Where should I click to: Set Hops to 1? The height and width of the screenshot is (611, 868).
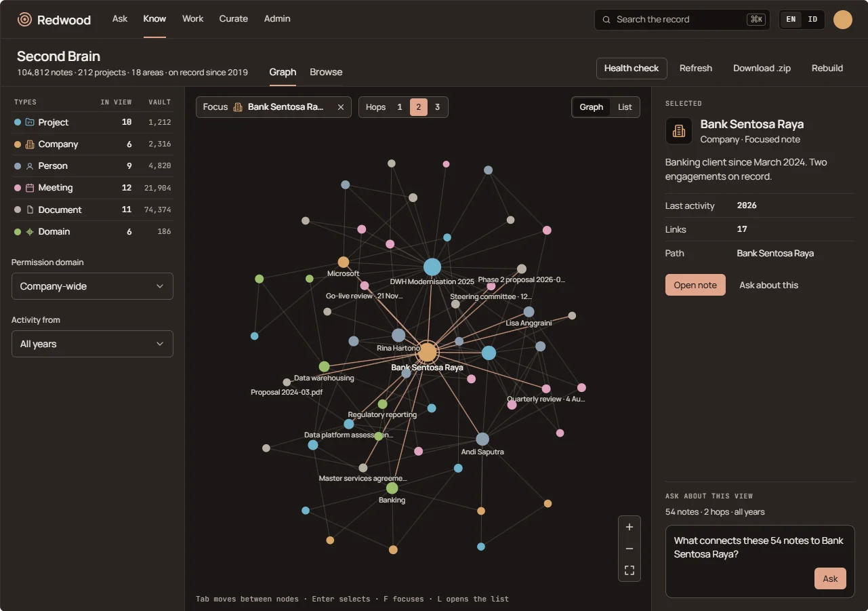400,107
